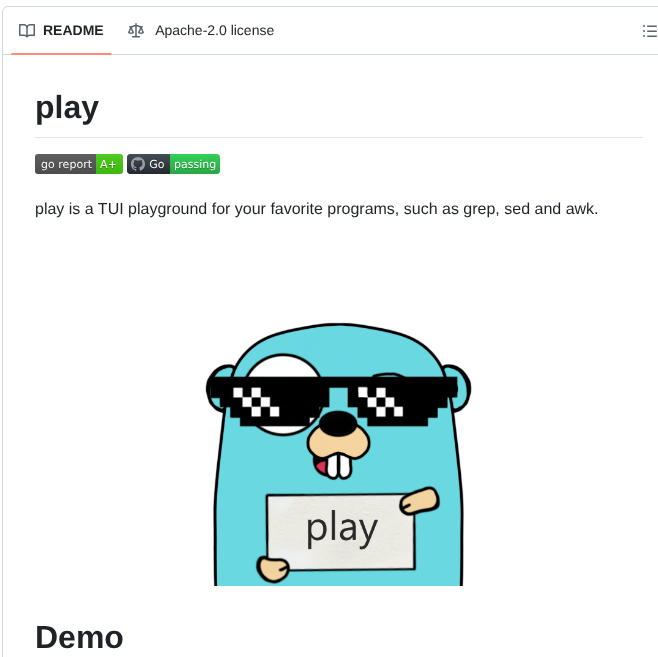Switch to Apache-2.0 license tab
The width and height of the screenshot is (658, 657).
pos(201,31)
